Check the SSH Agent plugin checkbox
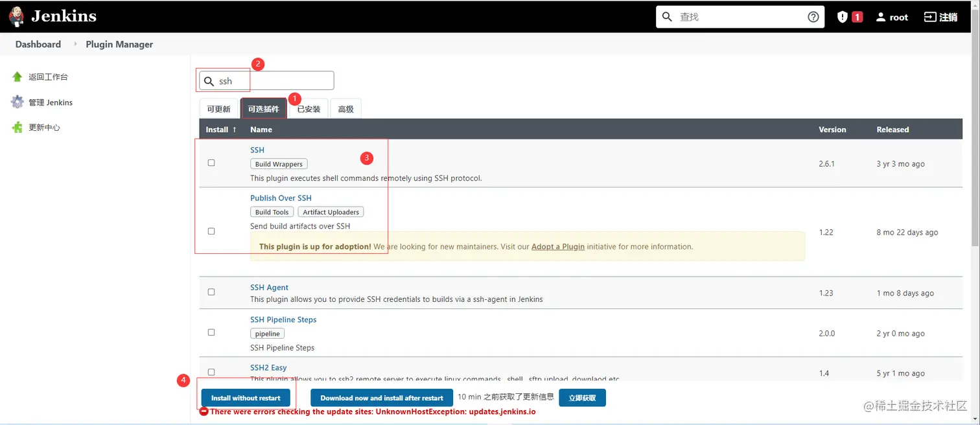The height and width of the screenshot is (425, 980). coord(211,292)
